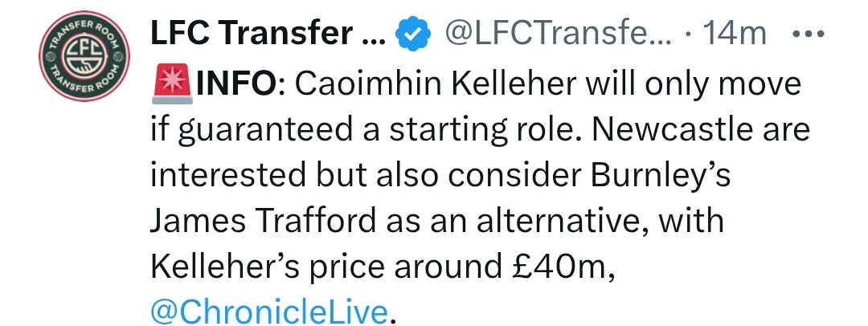Click the LFC Transfer display name
The width and height of the screenshot is (868, 326).
pos(269,34)
